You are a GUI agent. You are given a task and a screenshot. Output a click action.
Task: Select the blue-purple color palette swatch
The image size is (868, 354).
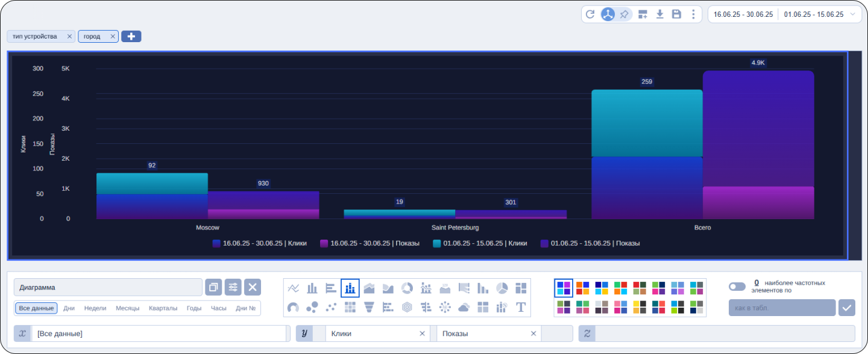click(564, 288)
